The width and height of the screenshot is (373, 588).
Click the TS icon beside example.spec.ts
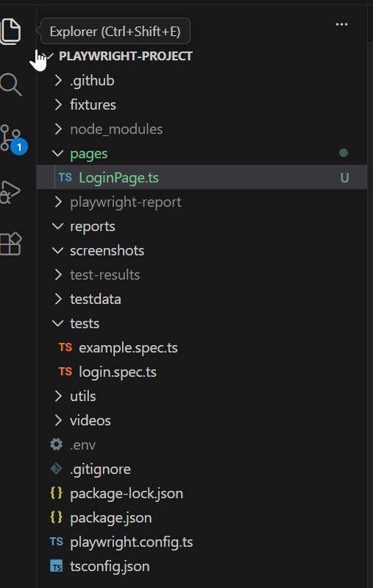point(65,347)
